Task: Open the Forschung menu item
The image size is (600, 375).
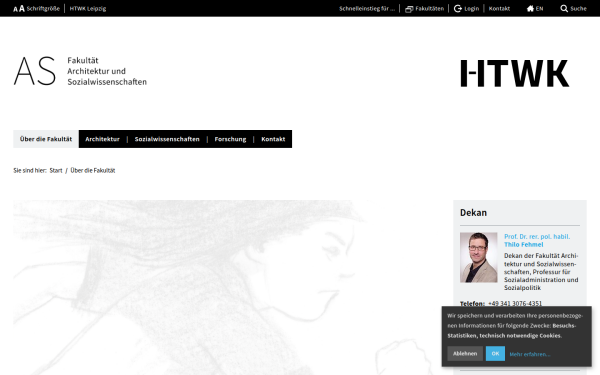Action: (230, 139)
